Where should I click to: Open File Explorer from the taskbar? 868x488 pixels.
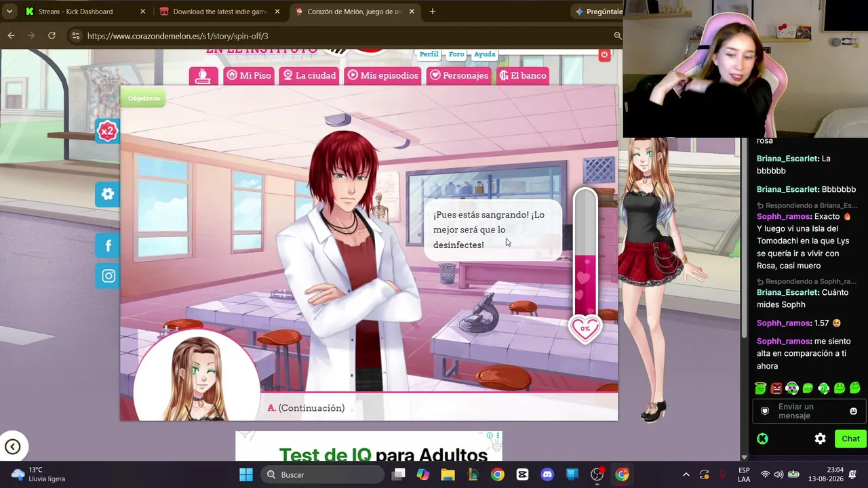(x=448, y=474)
